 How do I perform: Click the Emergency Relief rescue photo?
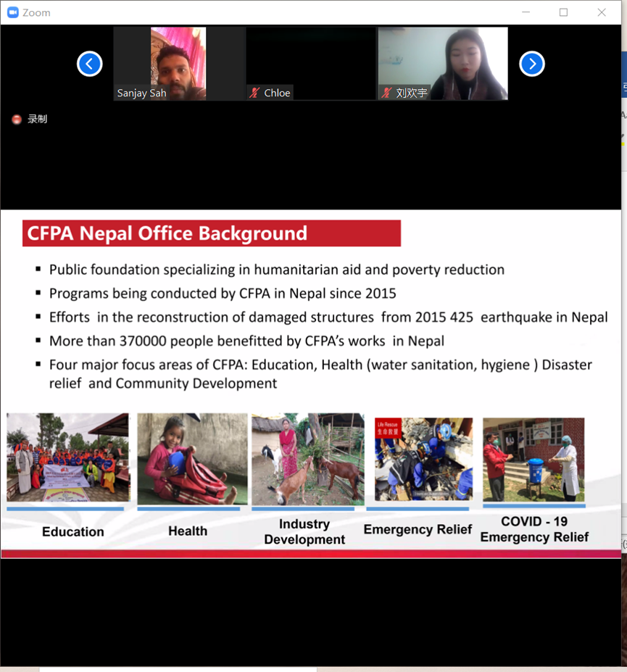(x=423, y=459)
